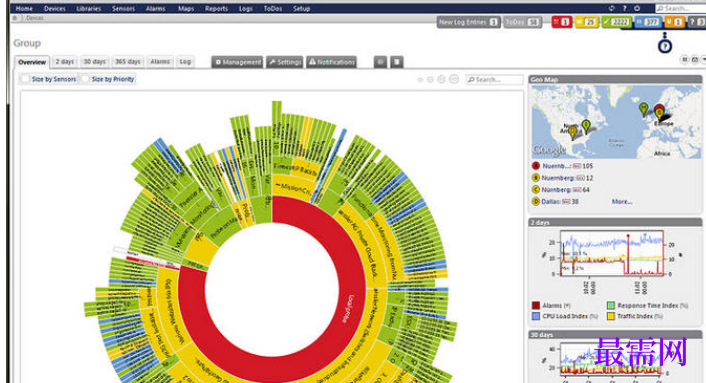
Task: Click the Notifications button
Action: pyautogui.click(x=331, y=62)
